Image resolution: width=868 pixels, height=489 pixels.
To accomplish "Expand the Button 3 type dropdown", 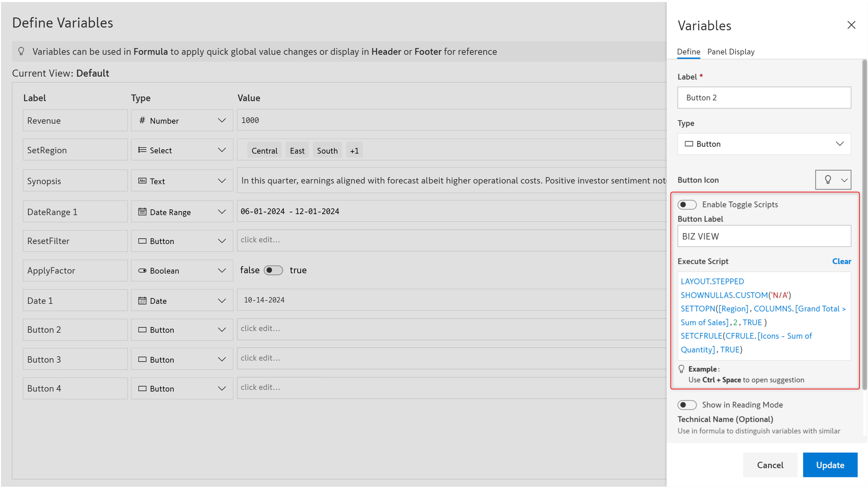I will pyautogui.click(x=221, y=360).
